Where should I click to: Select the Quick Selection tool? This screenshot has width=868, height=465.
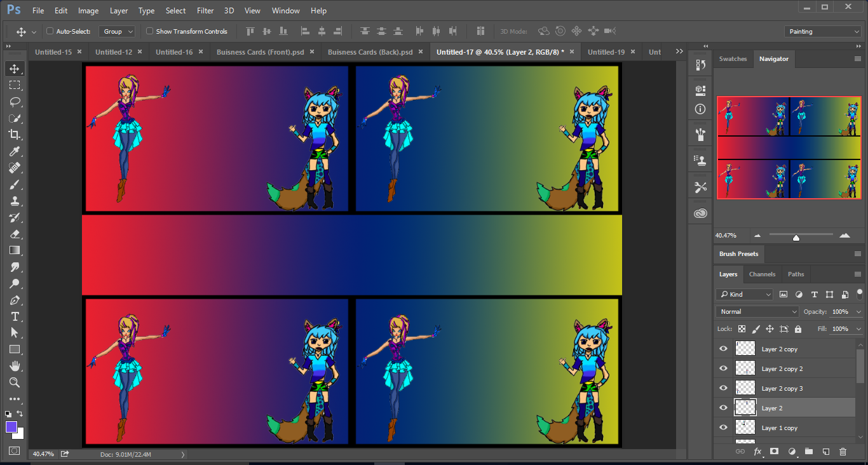(14, 118)
